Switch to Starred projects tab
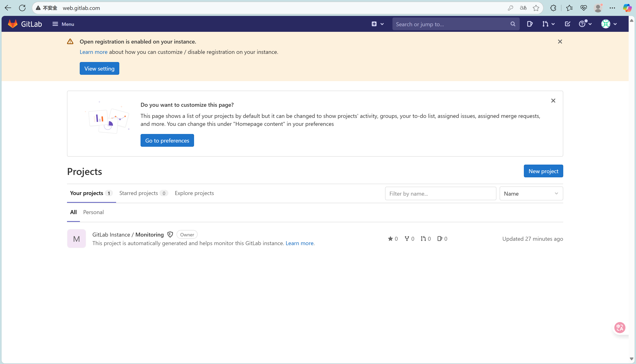The width and height of the screenshot is (636, 364). [144, 193]
